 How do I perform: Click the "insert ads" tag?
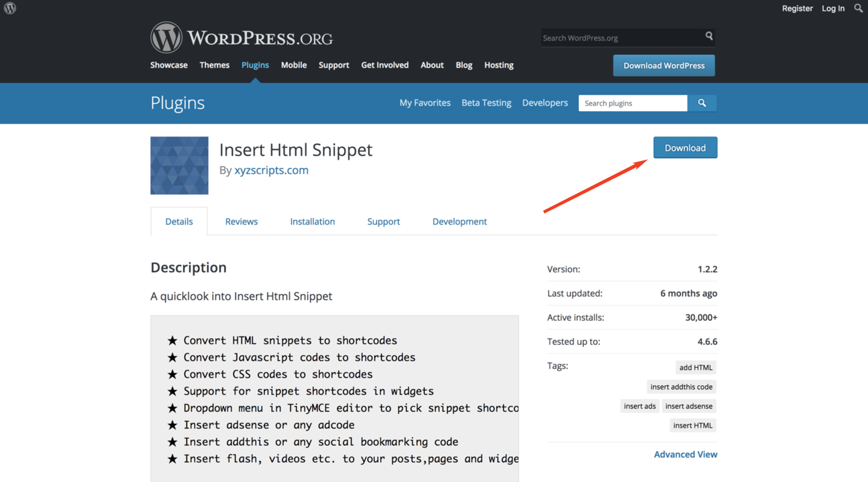(x=640, y=406)
